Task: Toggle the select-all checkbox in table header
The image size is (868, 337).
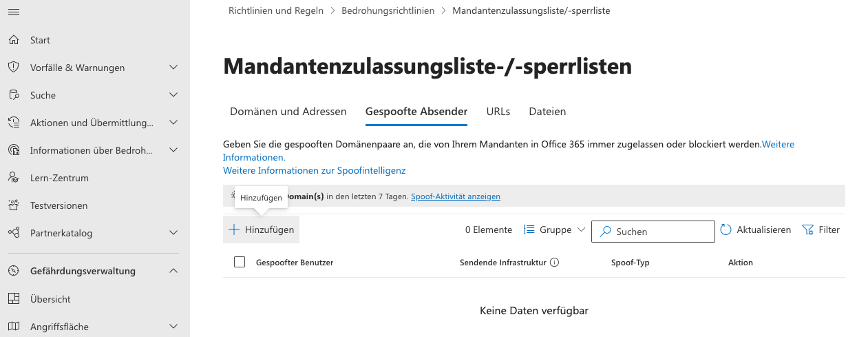Action: coord(240,262)
